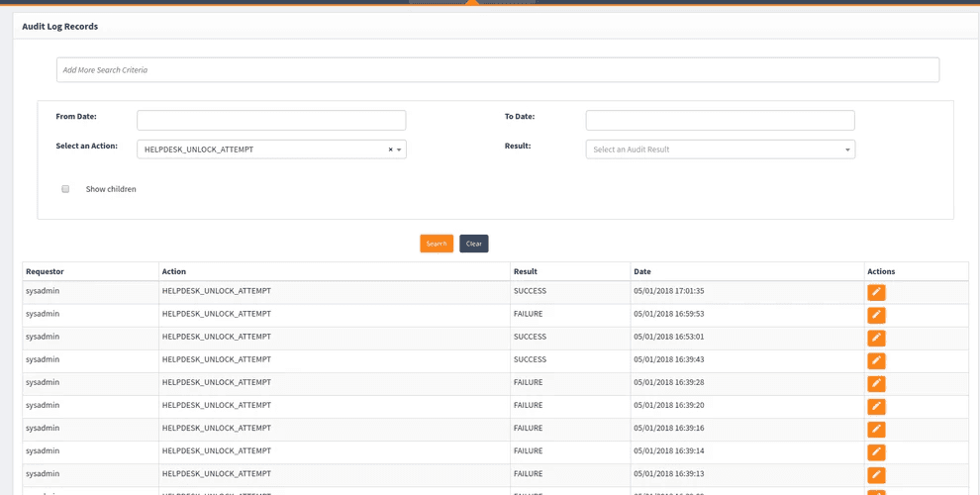Click the edit pencil icon for the 17:01:35 record
Image resolution: width=980 pixels, height=495 pixels.
pyautogui.click(x=876, y=292)
